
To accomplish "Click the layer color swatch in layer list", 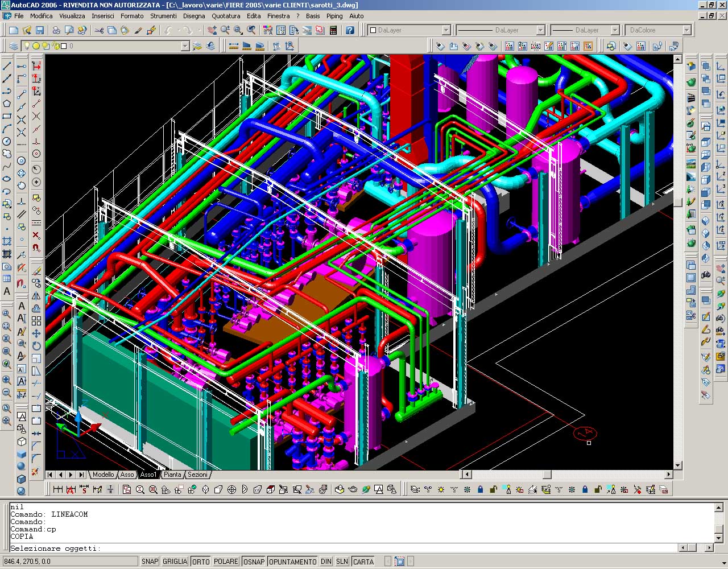I will 64,46.
